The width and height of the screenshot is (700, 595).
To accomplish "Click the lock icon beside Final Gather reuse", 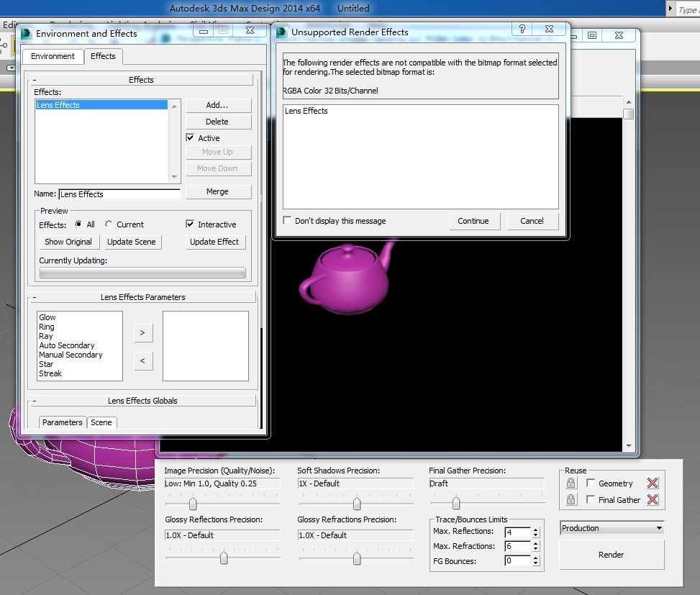I will [571, 499].
